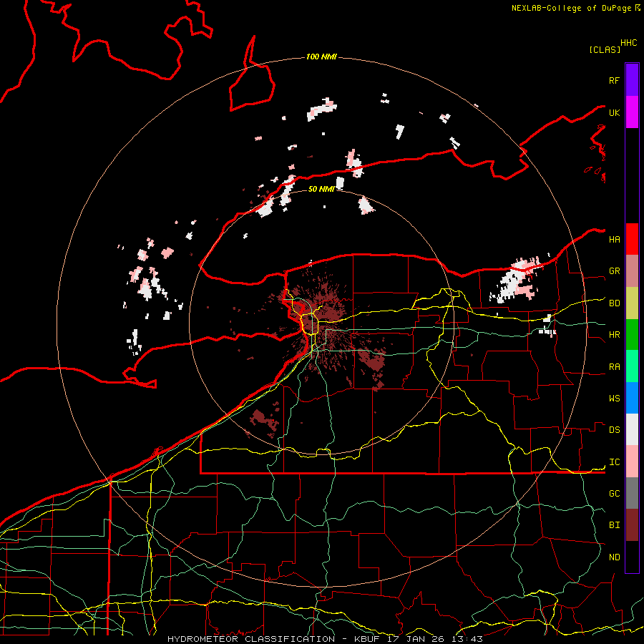Click the [CLAS] units label
The height and width of the screenshot is (644, 644).
605,49
